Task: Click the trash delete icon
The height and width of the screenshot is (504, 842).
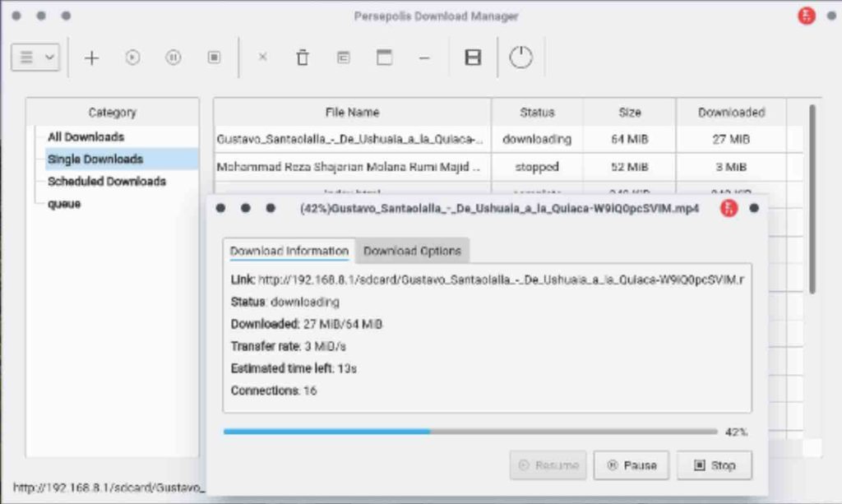Action: coord(303,58)
